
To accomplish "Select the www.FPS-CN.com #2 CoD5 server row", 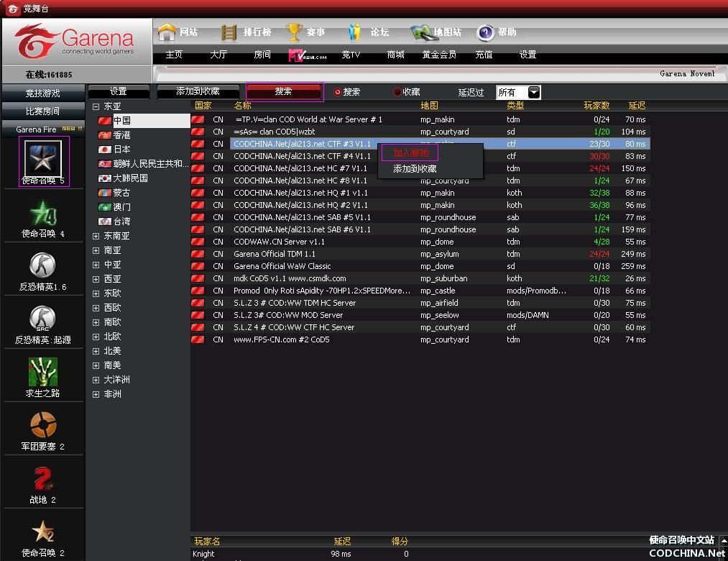I will tap(420, 339).
